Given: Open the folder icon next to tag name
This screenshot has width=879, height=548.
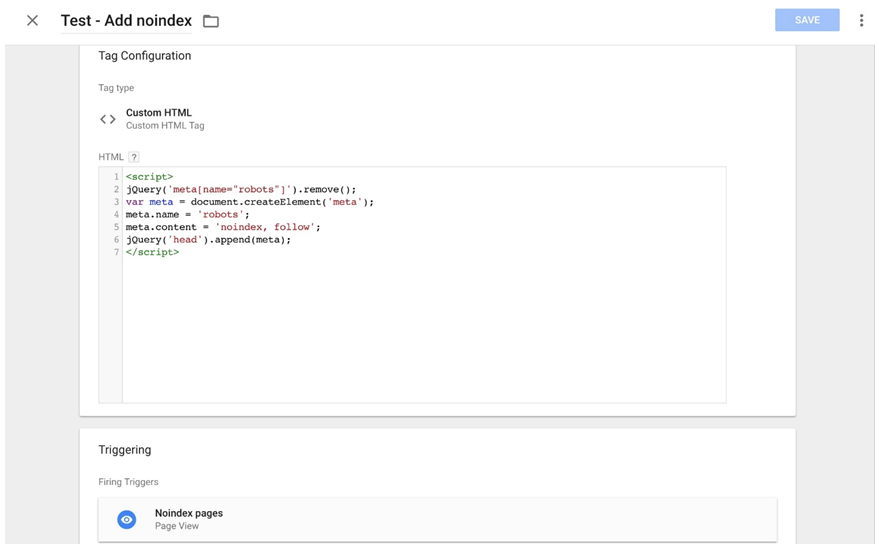Looking at the screenshot, I should tap(211, 21).
